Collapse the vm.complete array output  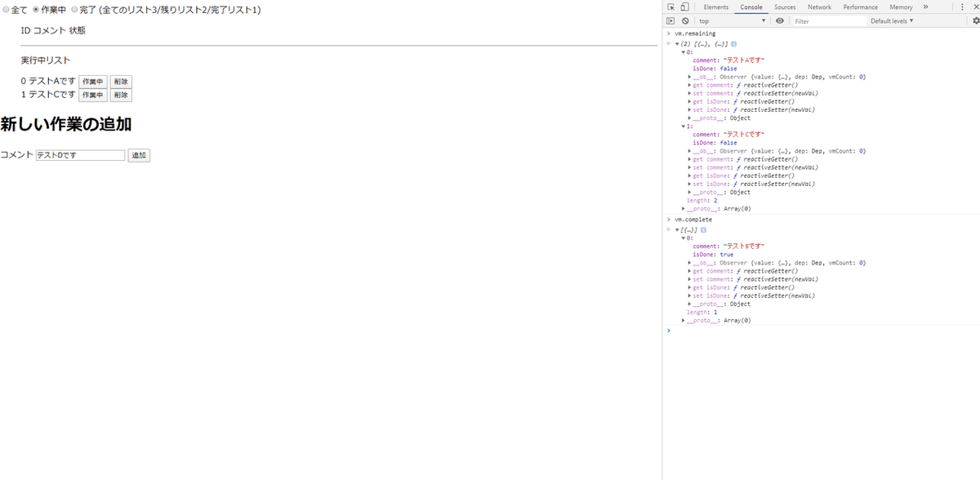tap(677, 229)
